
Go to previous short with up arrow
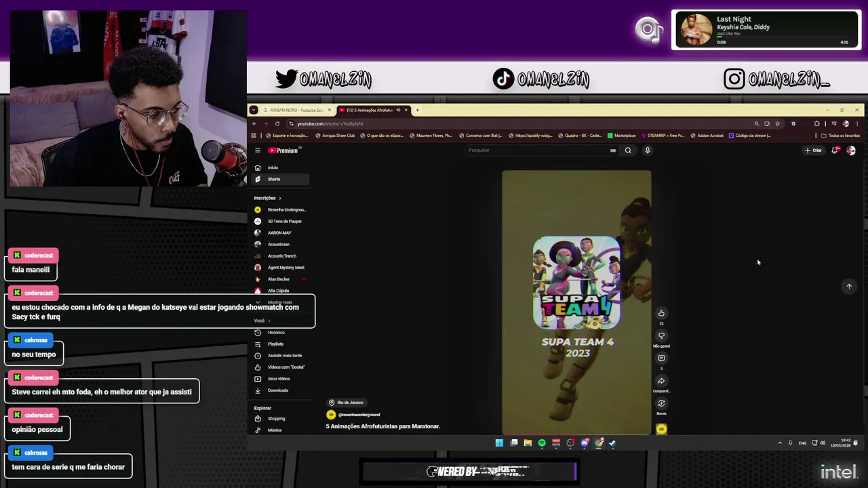tap(848, 286)
